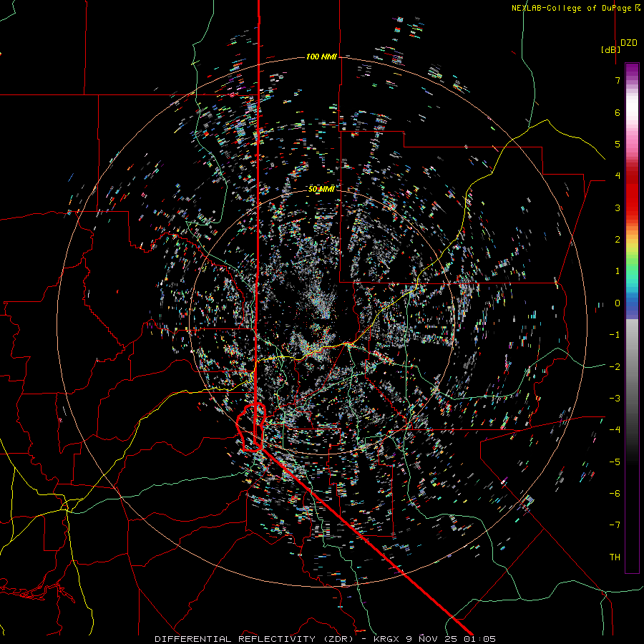Click the -4 value on the color scale

(x=615, y=429)
